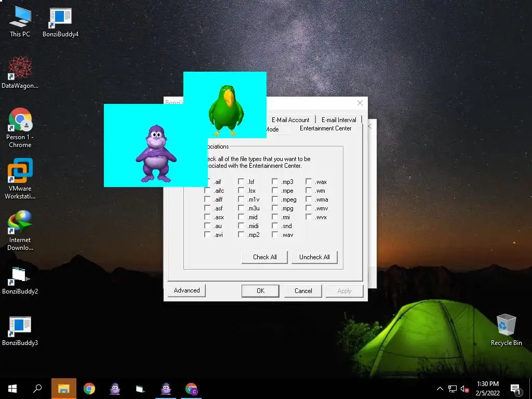The image size is (532, 399).
Task: Click Cancel in the Bonzi dialog
Action: pyautogui.click(x=303, y=291)
